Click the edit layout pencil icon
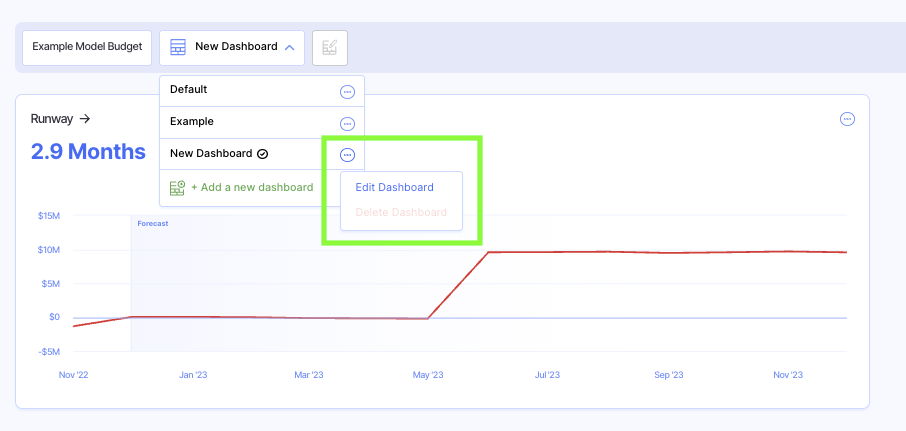This screenshot has height=431, width=906. [x=329, y=47]
